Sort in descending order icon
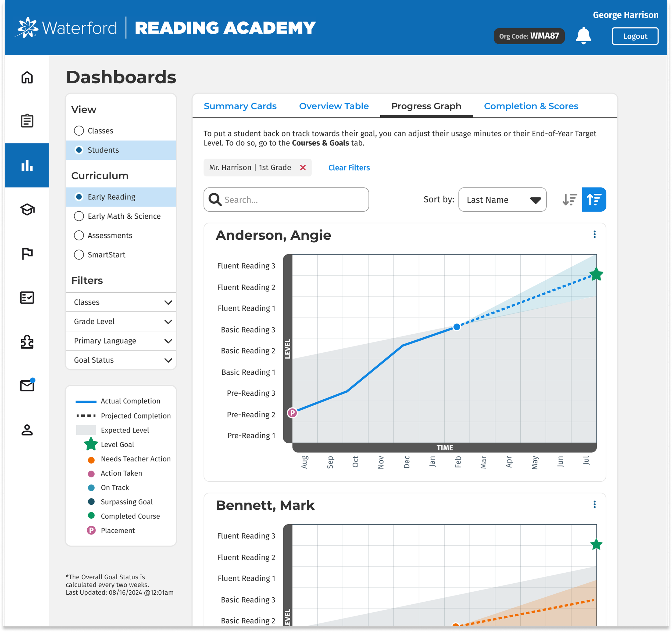This screenshot has width=672, height=632. coord(570,200)
